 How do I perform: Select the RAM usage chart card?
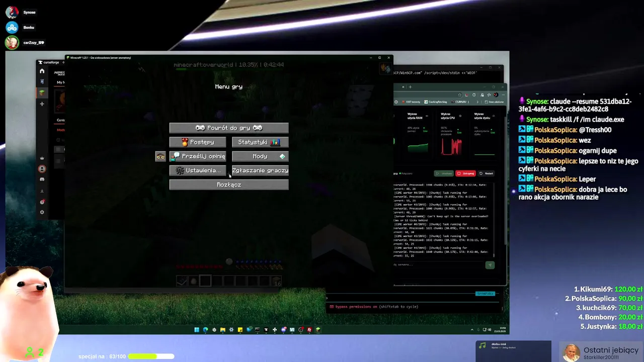(417, 133)
